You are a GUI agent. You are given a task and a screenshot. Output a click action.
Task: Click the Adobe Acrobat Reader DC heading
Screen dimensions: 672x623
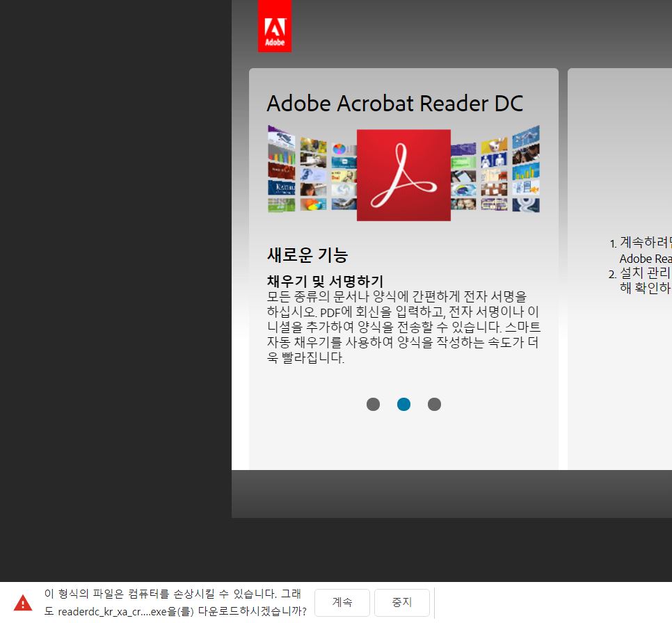pos(394,104)
